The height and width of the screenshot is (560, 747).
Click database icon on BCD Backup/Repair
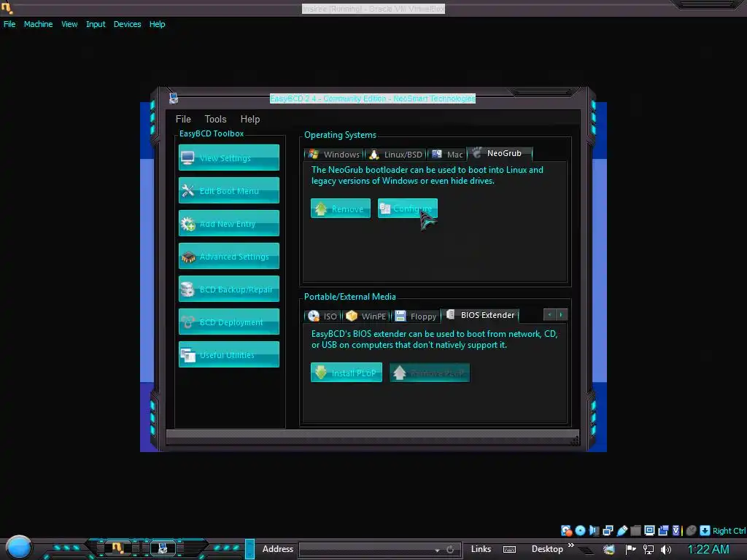point(187,289)
